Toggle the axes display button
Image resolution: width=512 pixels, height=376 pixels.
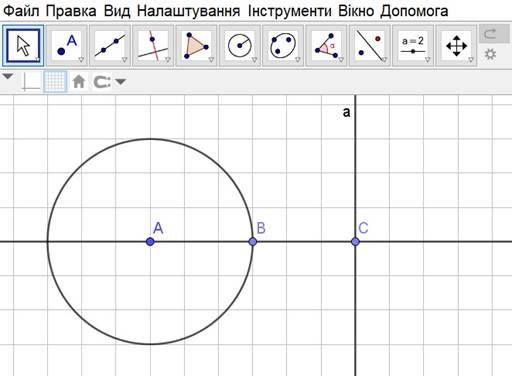tap(31, 82)
